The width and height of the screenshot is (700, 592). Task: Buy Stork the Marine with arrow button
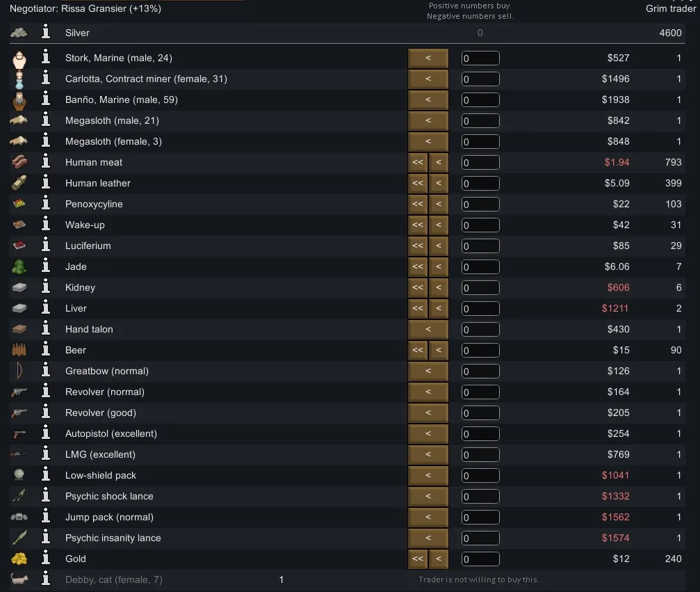click(428, 58)
